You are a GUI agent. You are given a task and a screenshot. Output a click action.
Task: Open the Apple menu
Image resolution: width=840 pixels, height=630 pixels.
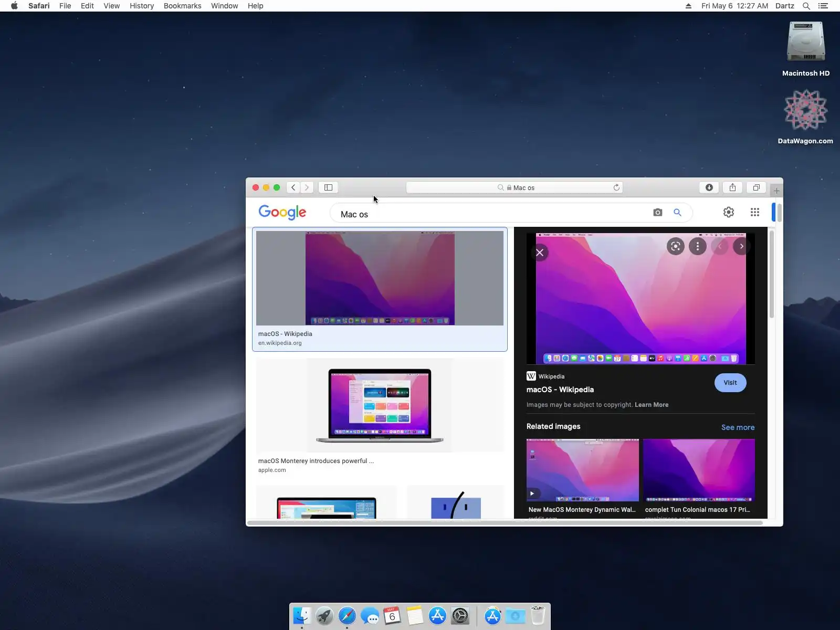14,6
